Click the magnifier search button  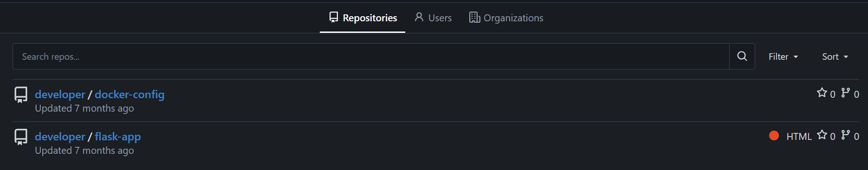coord(742,57)
